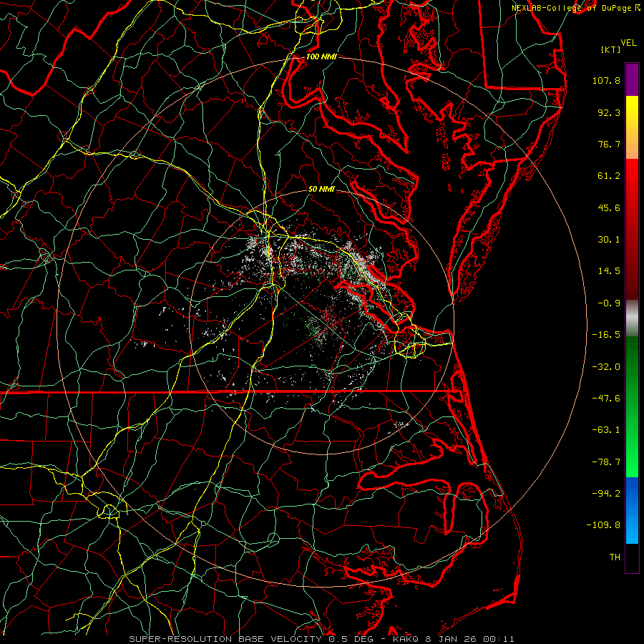Click the [KT] units label
644x644 pixels.
[x=611, y=49]
